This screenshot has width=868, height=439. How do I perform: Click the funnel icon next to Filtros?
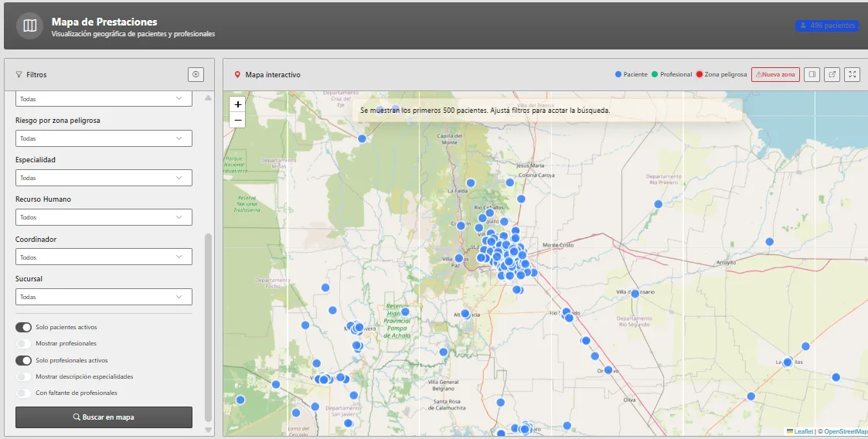19,75
